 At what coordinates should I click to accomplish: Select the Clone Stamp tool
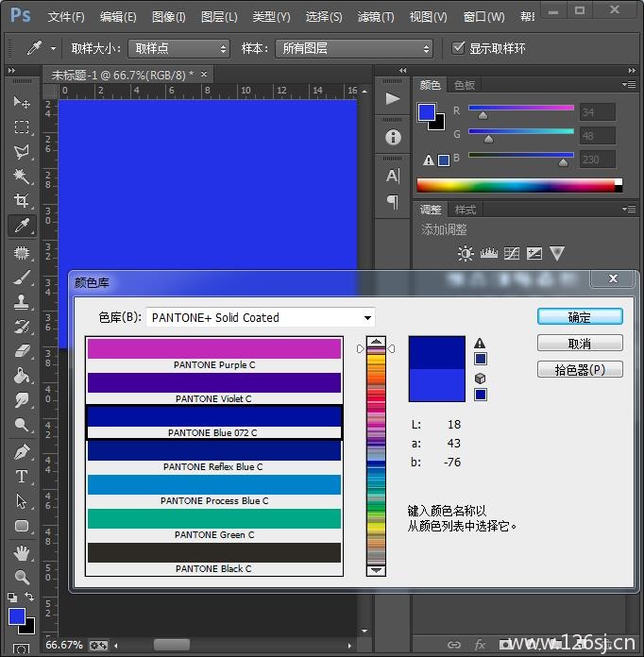22,302
